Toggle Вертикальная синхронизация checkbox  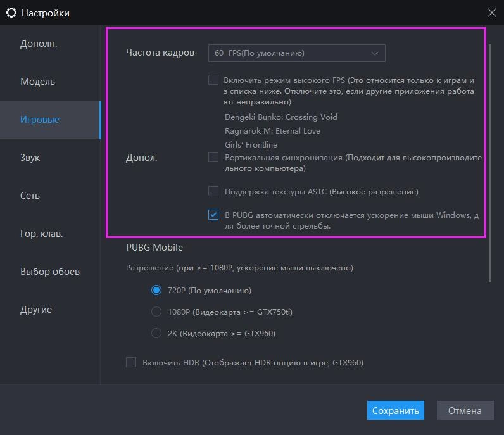[213, 157]
